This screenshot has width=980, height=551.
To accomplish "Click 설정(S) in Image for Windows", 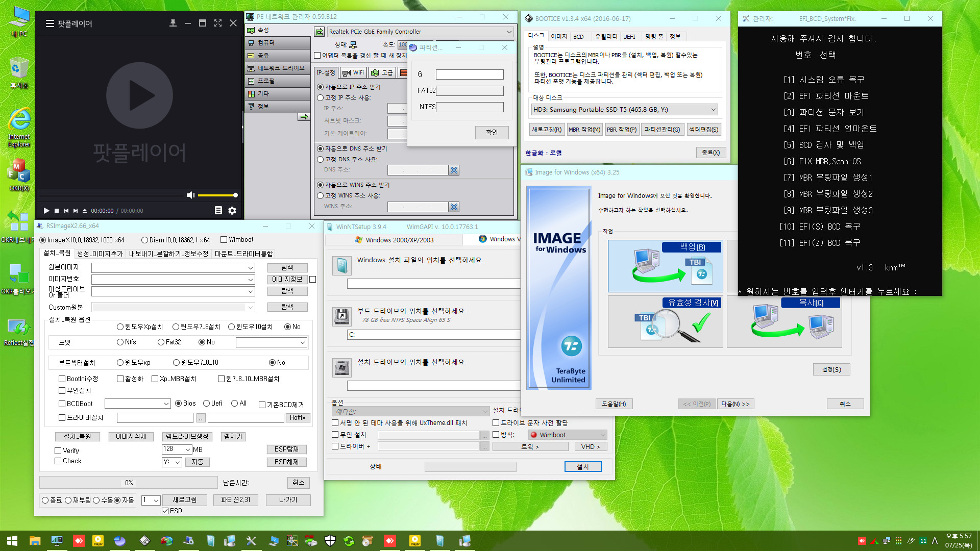I will point(831,369).
